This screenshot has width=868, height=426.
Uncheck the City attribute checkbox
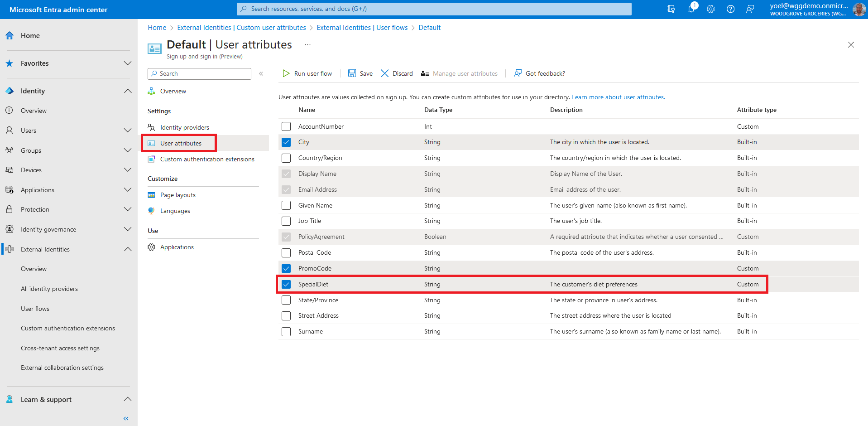pyautogui.click(x=286, y=142)
